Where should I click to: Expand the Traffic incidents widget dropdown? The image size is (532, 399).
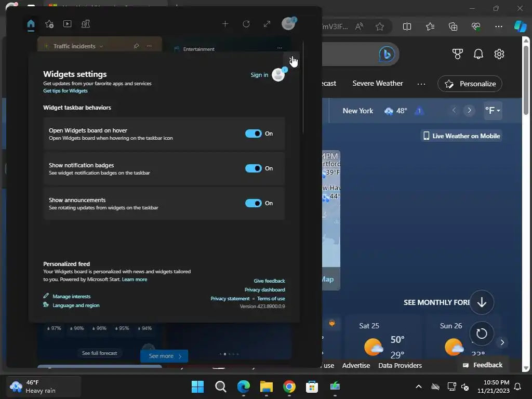101,46
